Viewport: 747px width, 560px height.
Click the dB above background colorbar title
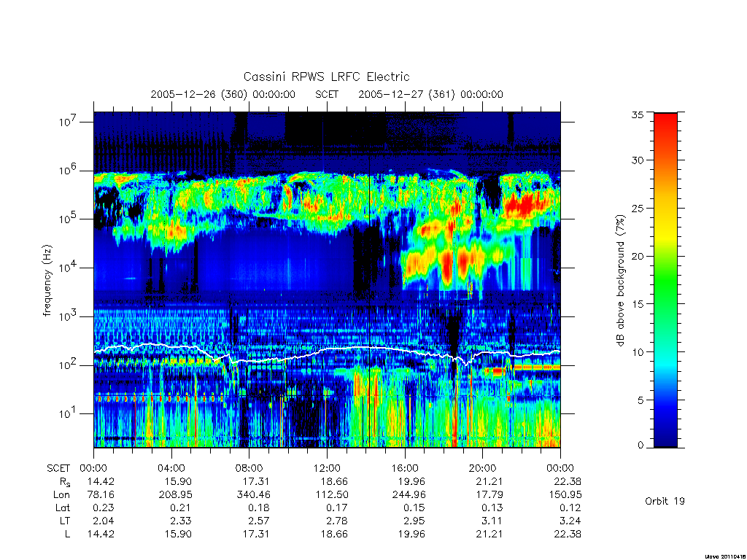click(x=620, y=280)
